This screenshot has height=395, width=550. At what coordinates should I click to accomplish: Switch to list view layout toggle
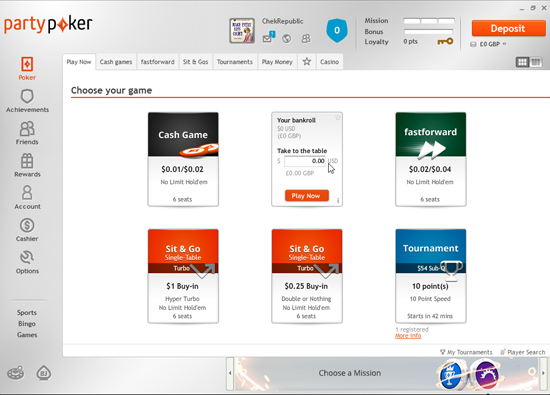[x=536, y=62]
